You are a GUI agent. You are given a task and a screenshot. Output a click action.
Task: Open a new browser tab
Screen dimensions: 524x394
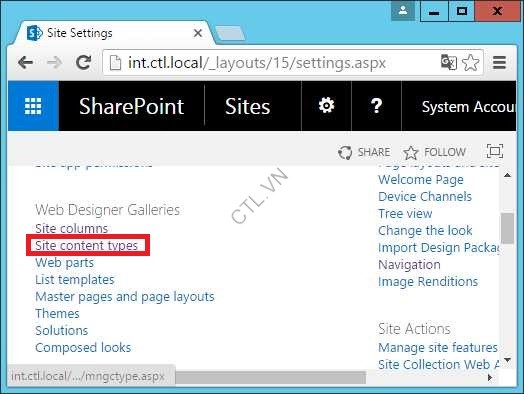230,33
